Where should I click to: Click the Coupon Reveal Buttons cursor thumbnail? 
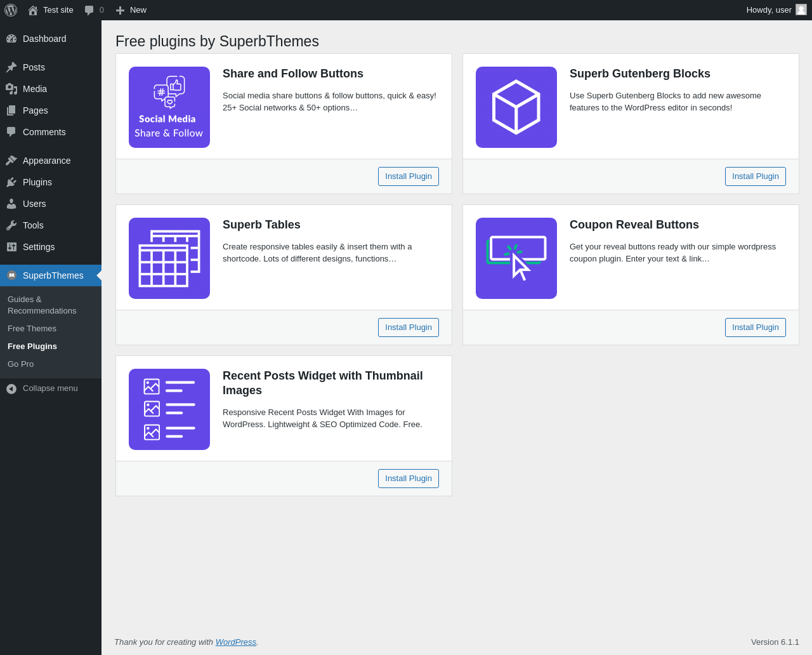tap(516, 258)
